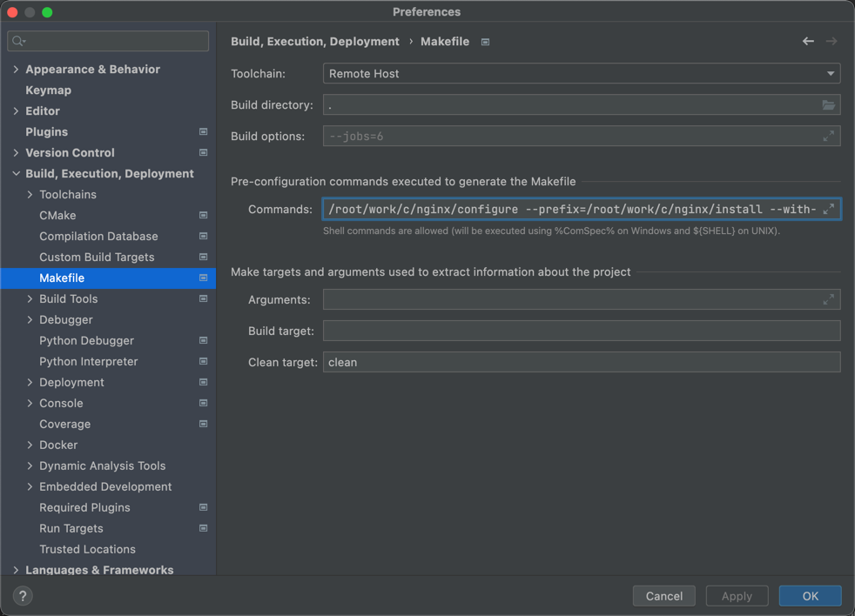Expand the Commands field with arrow icon
This screenshot has width=855, height=616.
828,210
